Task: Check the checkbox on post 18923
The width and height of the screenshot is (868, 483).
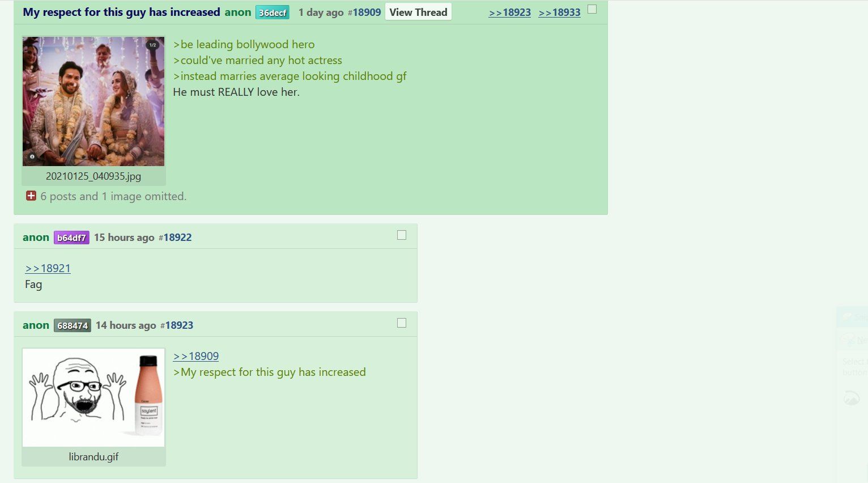Action: tap(402, 323)
